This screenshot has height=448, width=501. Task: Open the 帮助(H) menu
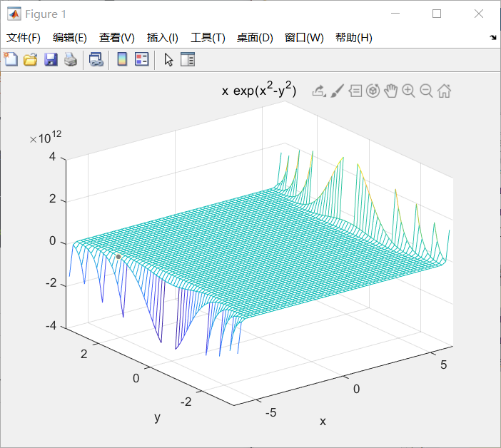click(x=354, y=38)
